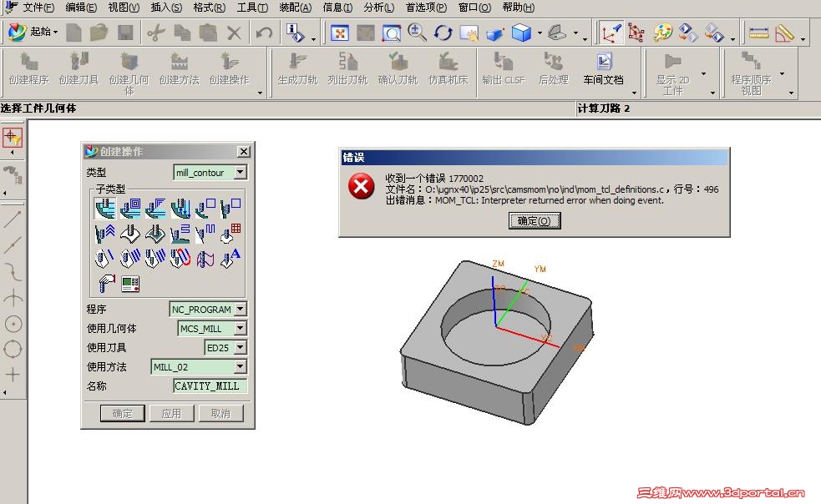Select purple wavy surface streamline subtype icon
This screenshot has height=504, width=821.
[x=205, y=258]
